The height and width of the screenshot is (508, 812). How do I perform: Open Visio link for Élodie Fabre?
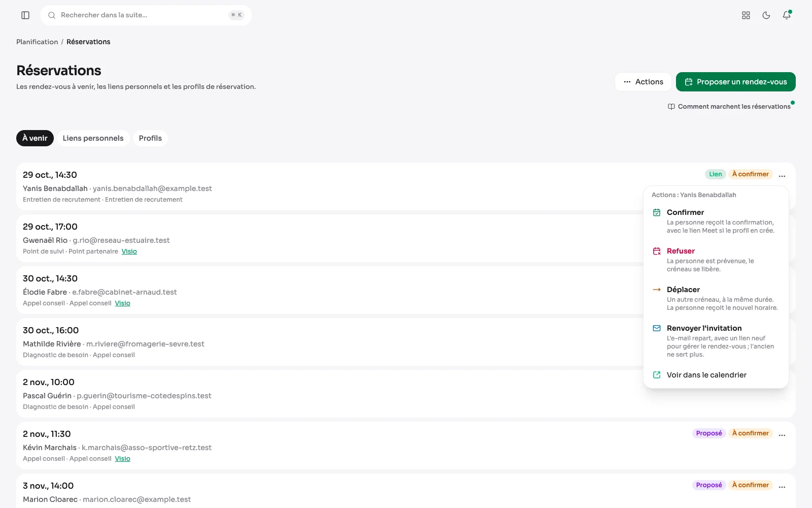122,303
